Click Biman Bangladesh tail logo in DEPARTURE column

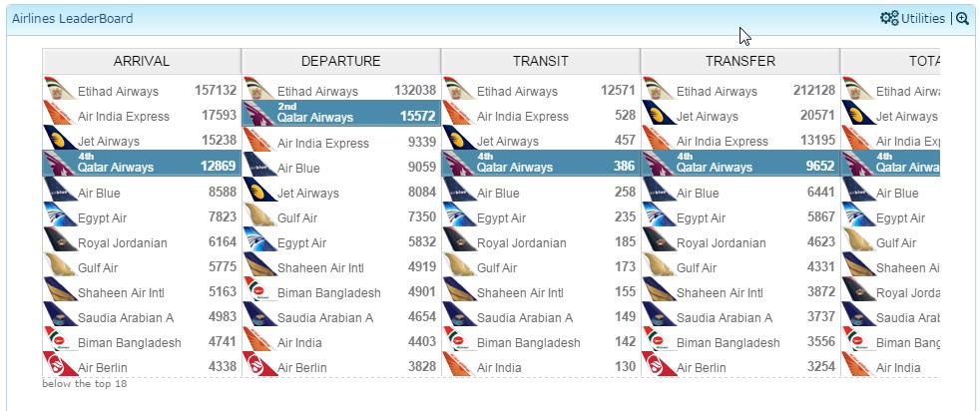pos(260,289)
